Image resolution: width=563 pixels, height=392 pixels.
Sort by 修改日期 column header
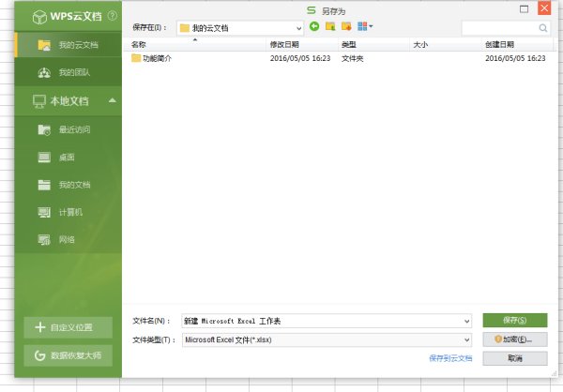pos(302,44)
